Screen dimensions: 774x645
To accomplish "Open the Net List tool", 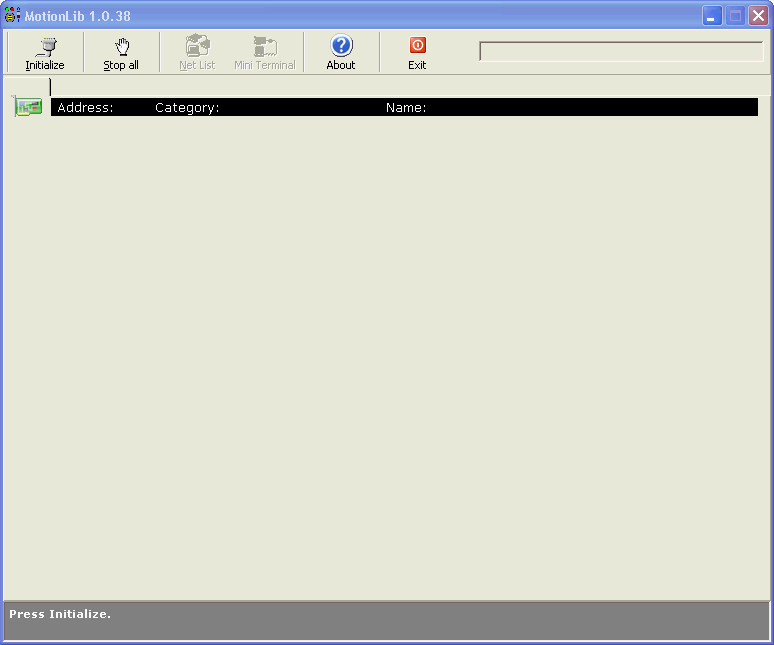I will tap(197, 53).
